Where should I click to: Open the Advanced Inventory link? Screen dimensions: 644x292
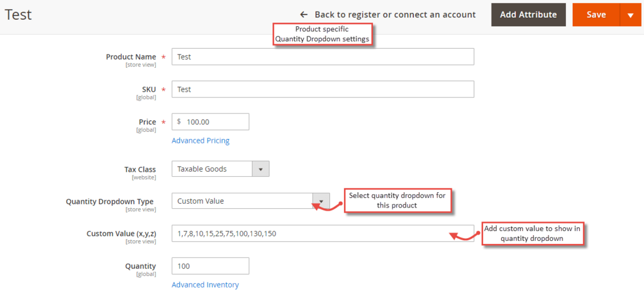205,284
